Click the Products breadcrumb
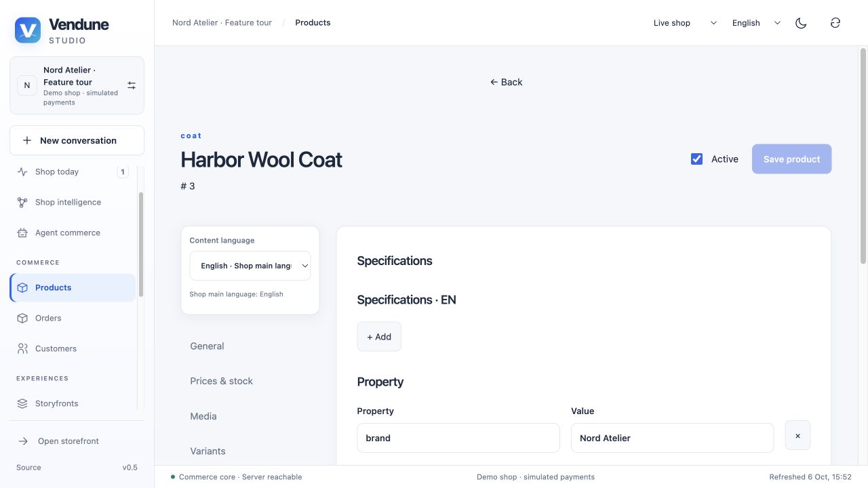 coord(313,22)
